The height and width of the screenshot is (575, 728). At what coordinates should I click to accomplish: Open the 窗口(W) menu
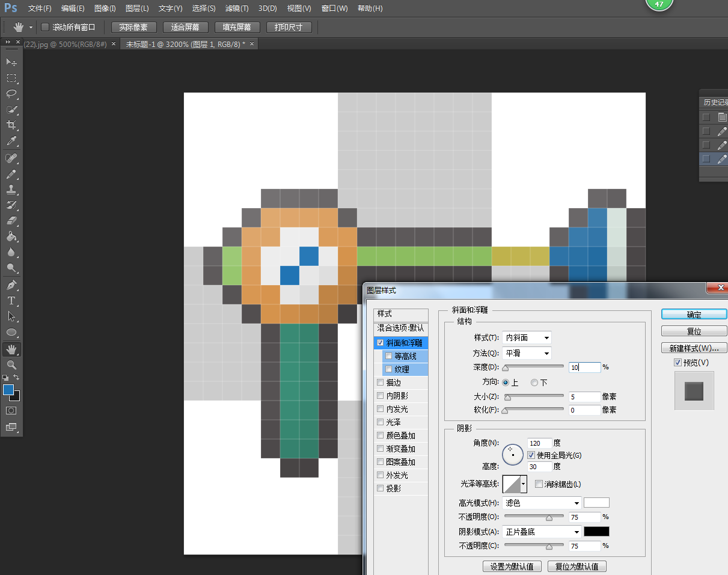(335, 8)
